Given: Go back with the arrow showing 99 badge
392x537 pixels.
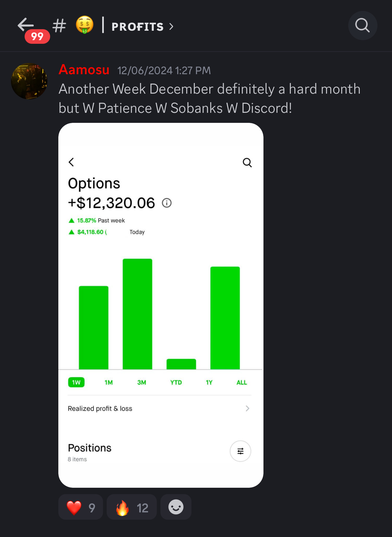Looking at the screenshot, I should pyautogui.click(x=26, y=25).
